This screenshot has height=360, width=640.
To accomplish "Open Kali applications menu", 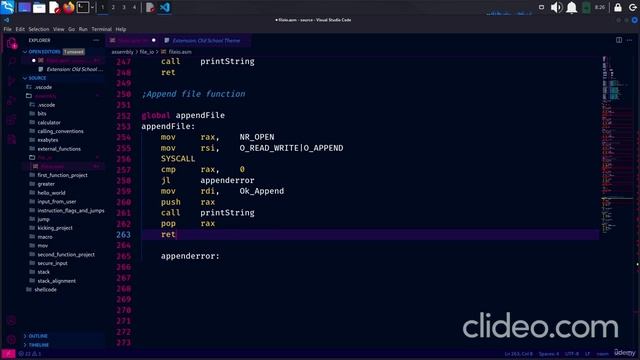I will coord(8,7).
